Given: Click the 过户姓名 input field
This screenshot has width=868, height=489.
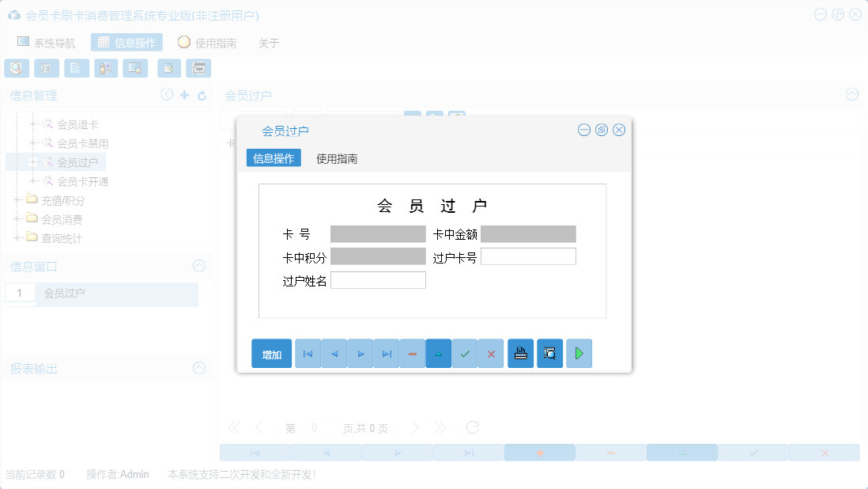Looking at the screenshot, I should click(378, 279).
